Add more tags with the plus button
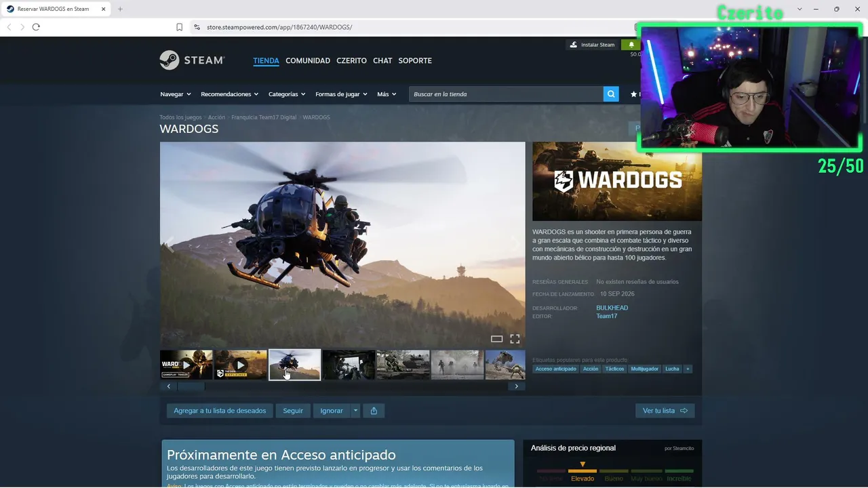Image resolution: width=868 pixels, height=488 pixels. [x=688, y=369]
